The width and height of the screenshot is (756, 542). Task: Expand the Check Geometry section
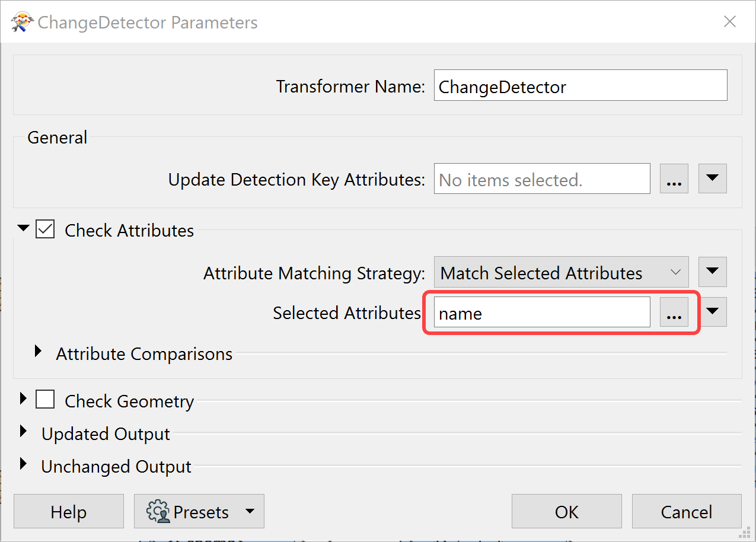pos(23,398)
